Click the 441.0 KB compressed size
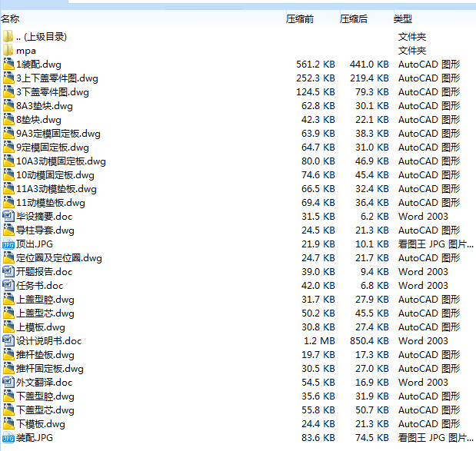This screenshot has width=476, height=451. pyautogui.click(x=369, y=65)
